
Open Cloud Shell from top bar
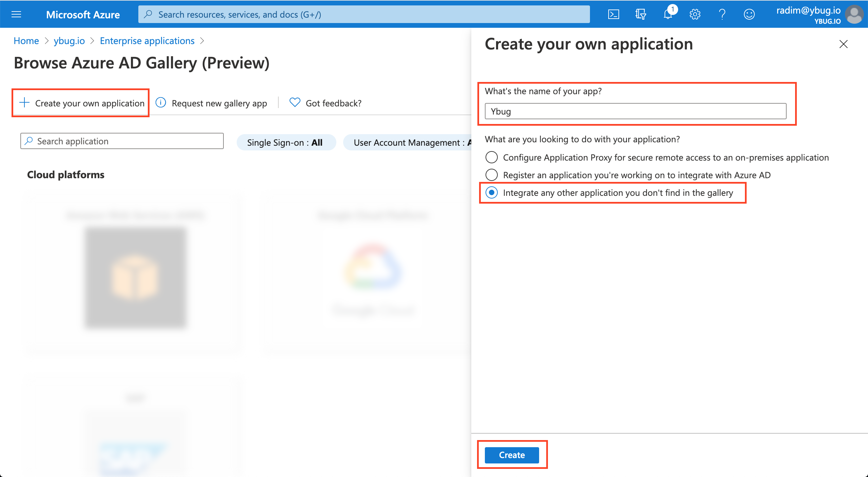click(x=613, y=14)
